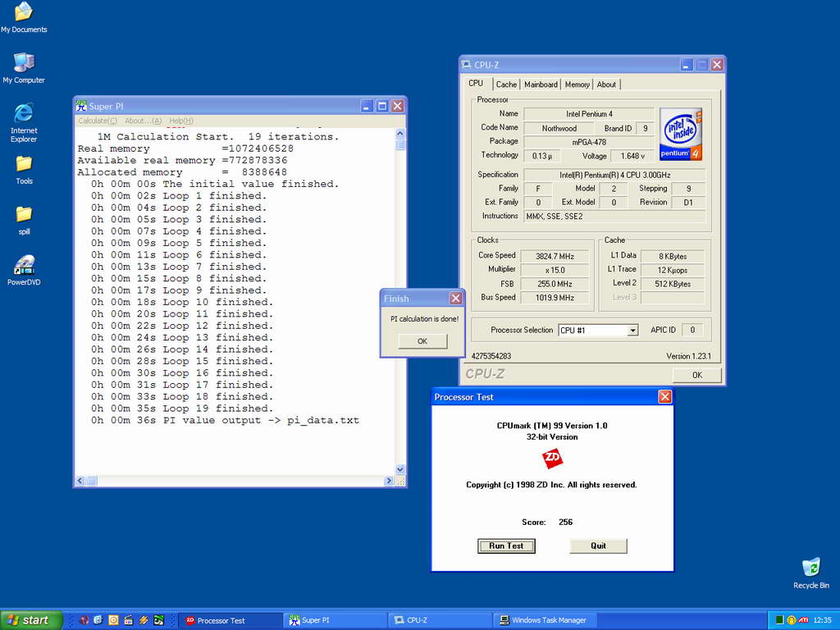Viewport: 840px width, 630px height.
Task: Switch to CPU-Z taskbar button
Action: tap(440, 620)
